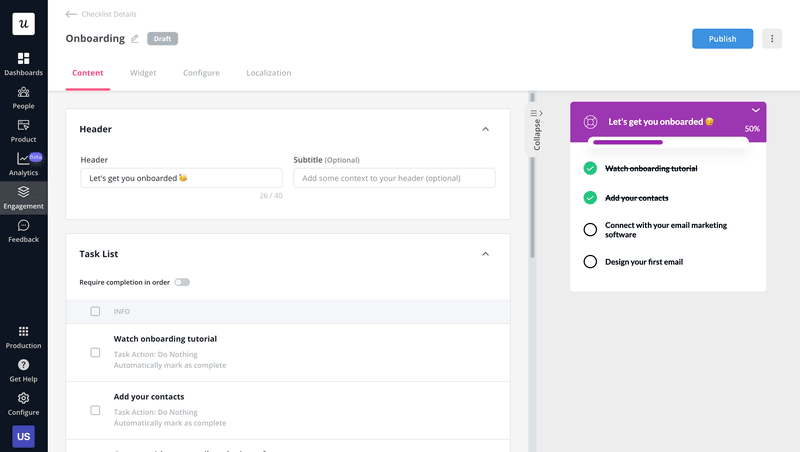Open Get Help in the sidebar
The height and width of the screenshot is (452, 800).
23,371
